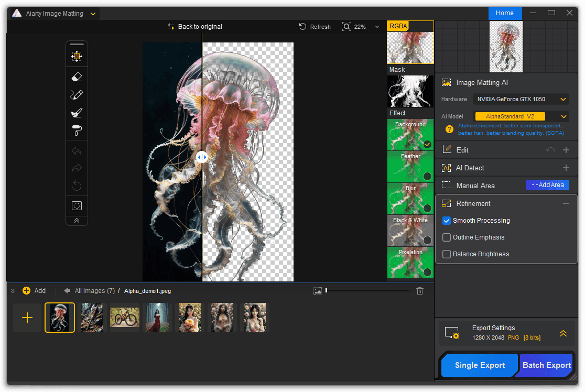Check Outline Emphasis
Image resolution: width=585 pixels, height=392 pixels.
447,237
